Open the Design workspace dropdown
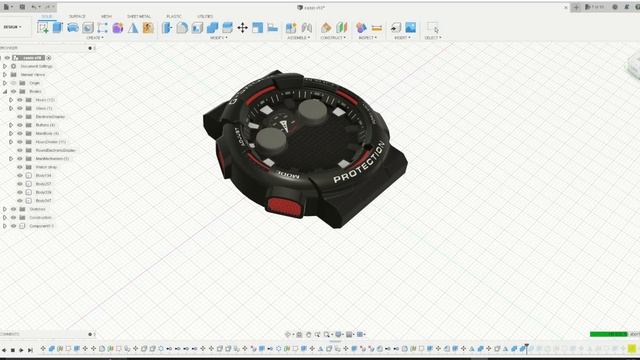The height and width of the screenshot is (360, 640). (13, 27)
